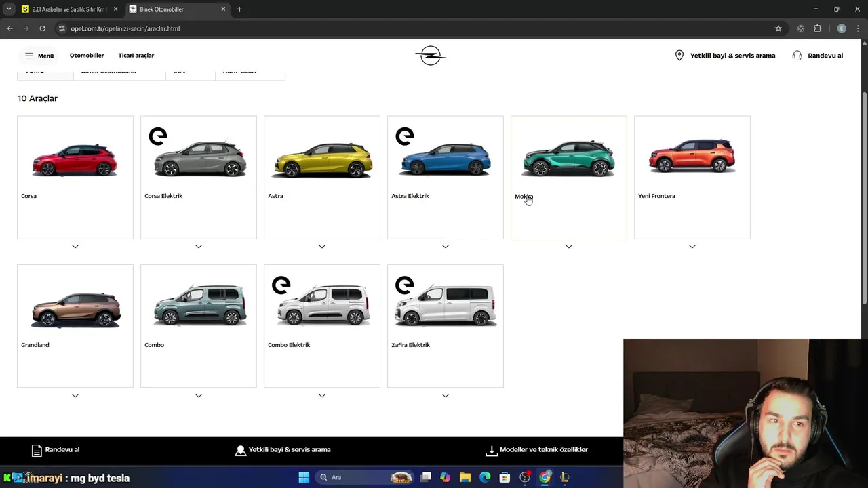The width and height of the screenshot is (868, 488).
Task: Click Yetkili bayi & servis arama in header
Action: 732,56
